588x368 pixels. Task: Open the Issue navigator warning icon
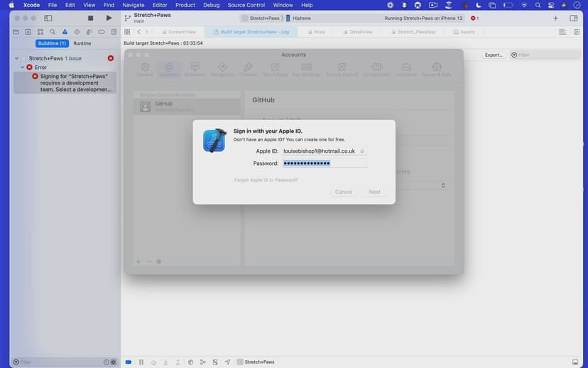click(x=65, y=32)
